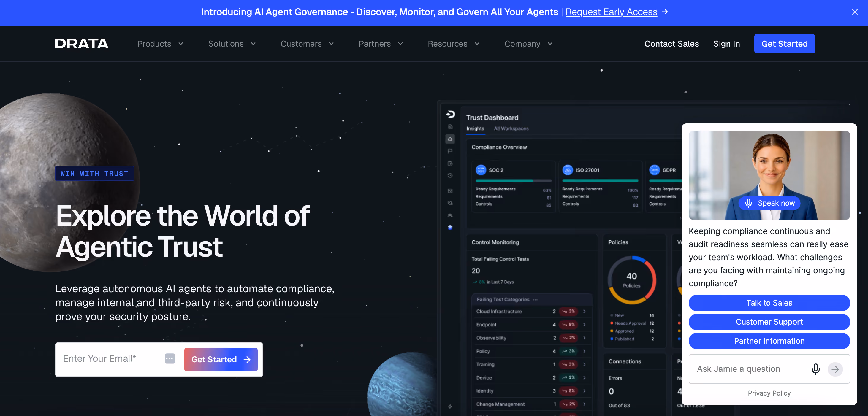The image size is (868, 416).
Task: Click the people icon in dashboard sidebar
Action: coord(450,215)
